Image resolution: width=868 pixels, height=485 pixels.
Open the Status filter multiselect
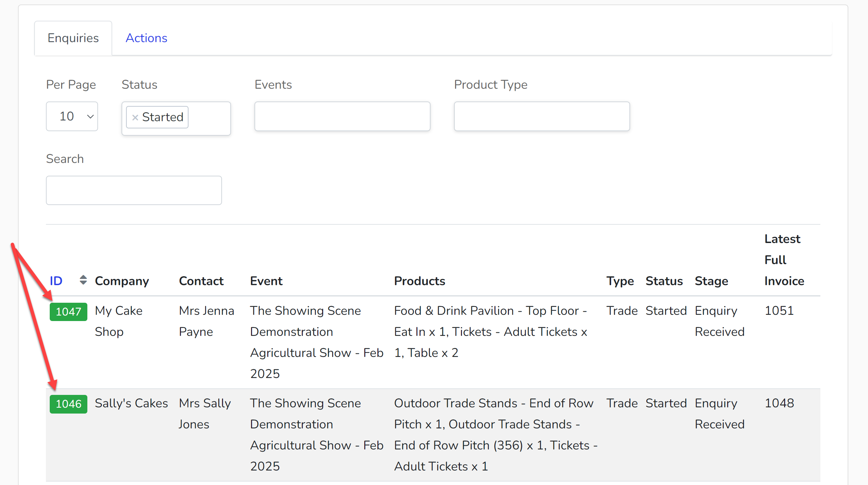pyautogui.click(x=176, y=118)
